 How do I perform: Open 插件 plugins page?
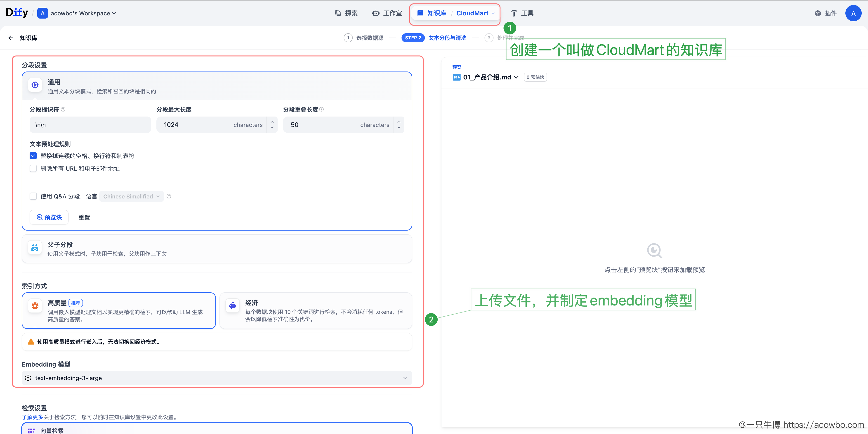[x=825, y=13]
